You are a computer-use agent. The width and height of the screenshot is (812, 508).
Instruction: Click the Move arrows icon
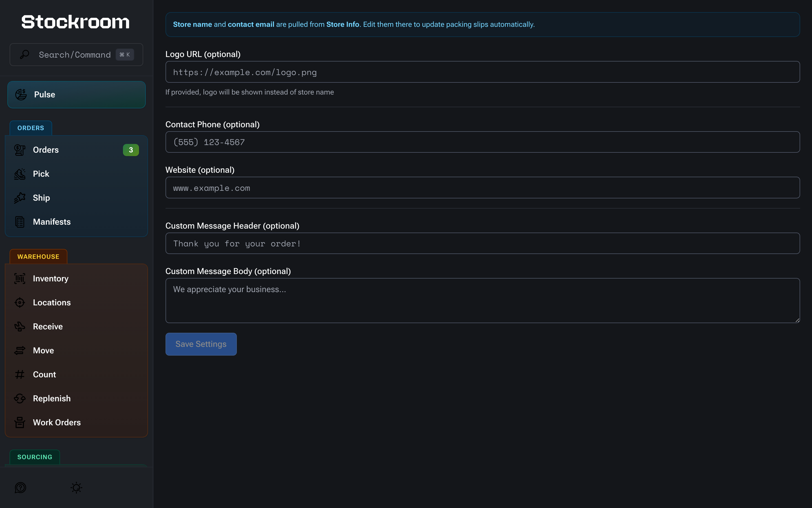(20, 351)
